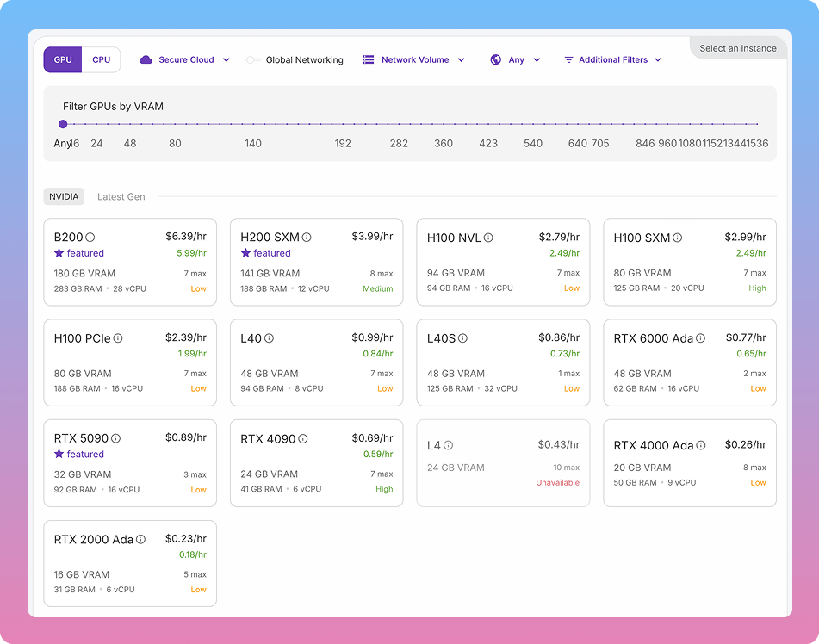Show info for H100 SXM
819x644 pixels.
tap(678, 238)
